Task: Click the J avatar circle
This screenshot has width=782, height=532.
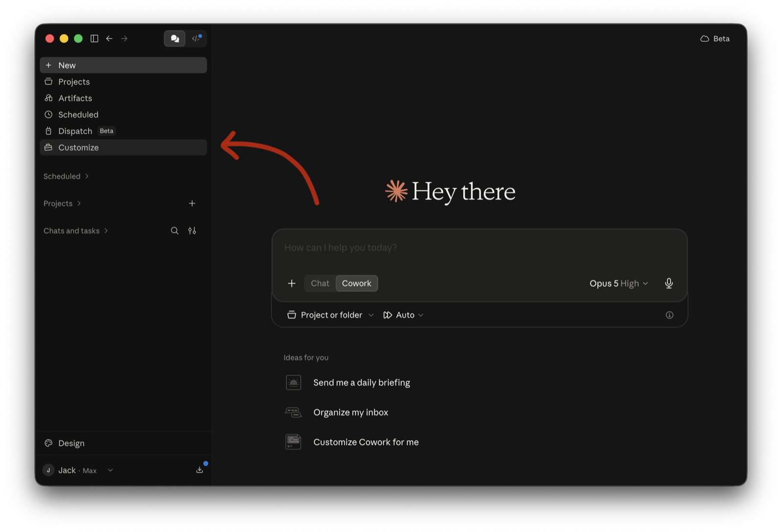Action: (x=48, y=470)
